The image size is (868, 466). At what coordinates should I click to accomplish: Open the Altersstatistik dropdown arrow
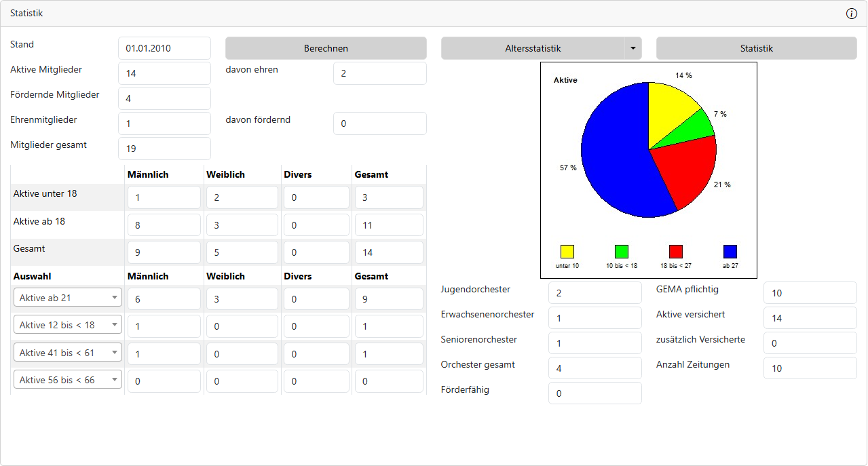[x=633, y=48]
